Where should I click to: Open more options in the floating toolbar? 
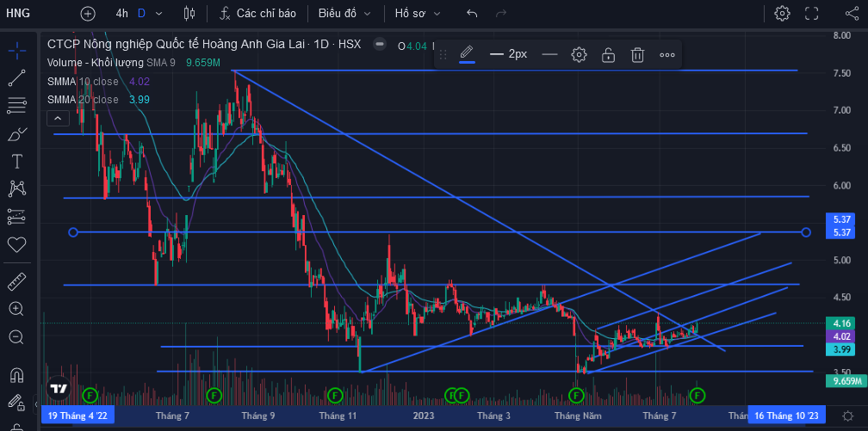pos(667,54)
